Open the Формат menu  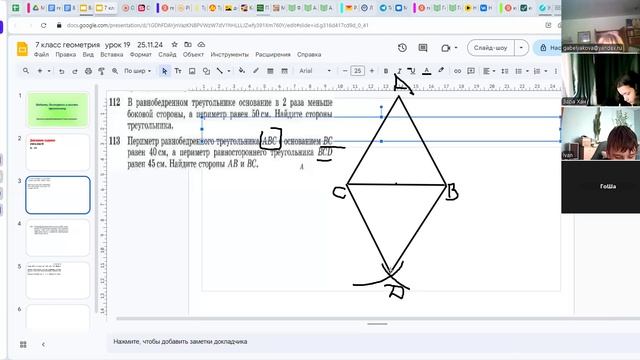pyautogui.click(x=140, y=54)
